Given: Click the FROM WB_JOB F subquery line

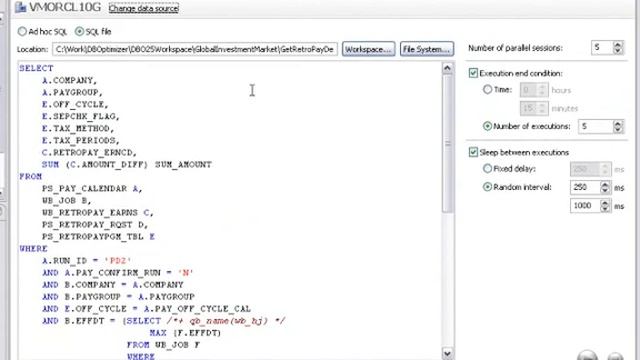Looking at the screenshot, I should point(163,345).
